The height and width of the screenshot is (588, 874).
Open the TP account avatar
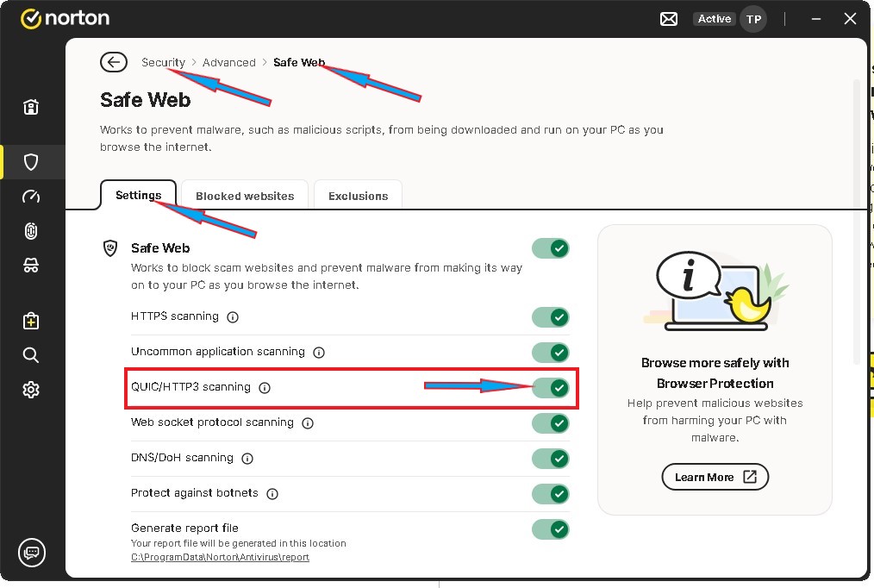(753, 19)
